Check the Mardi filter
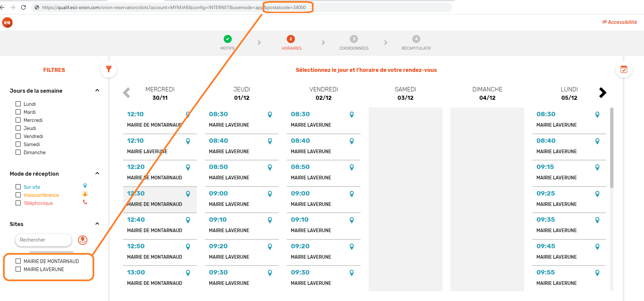Screen dimensions: 644x301 18,112
